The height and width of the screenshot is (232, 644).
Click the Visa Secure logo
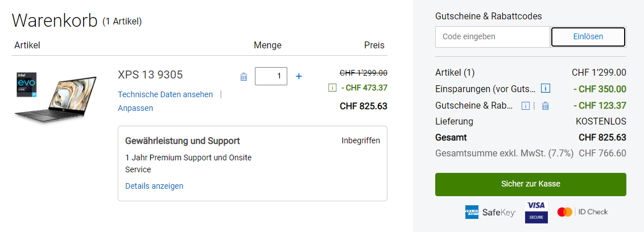536,212
